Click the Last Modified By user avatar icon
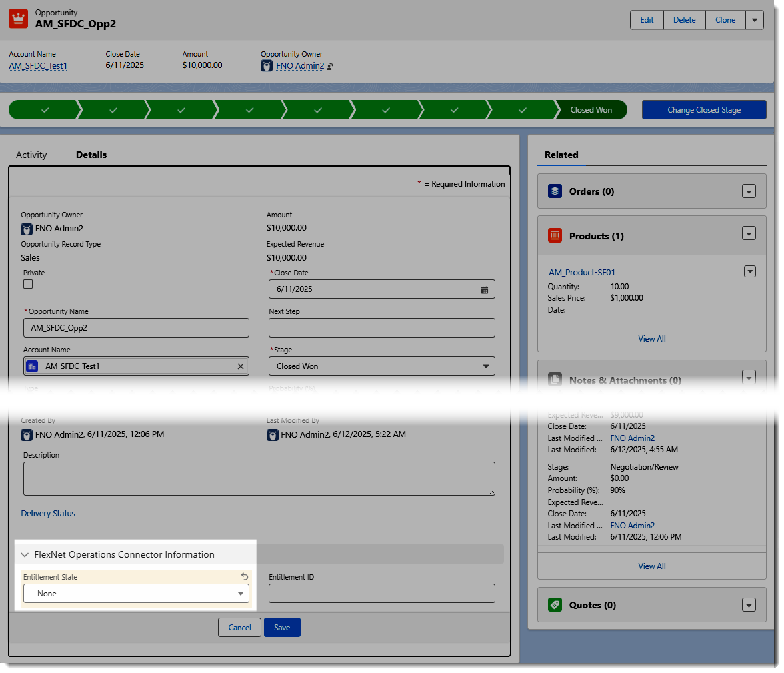Viewport: 784px width, 673px height. pyautogui.click(x=273, y=435)
